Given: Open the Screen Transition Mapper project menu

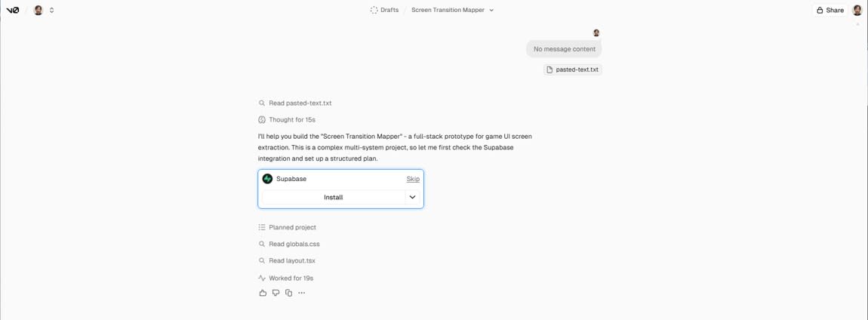Looking at the screenshot, I should (452, 11).
